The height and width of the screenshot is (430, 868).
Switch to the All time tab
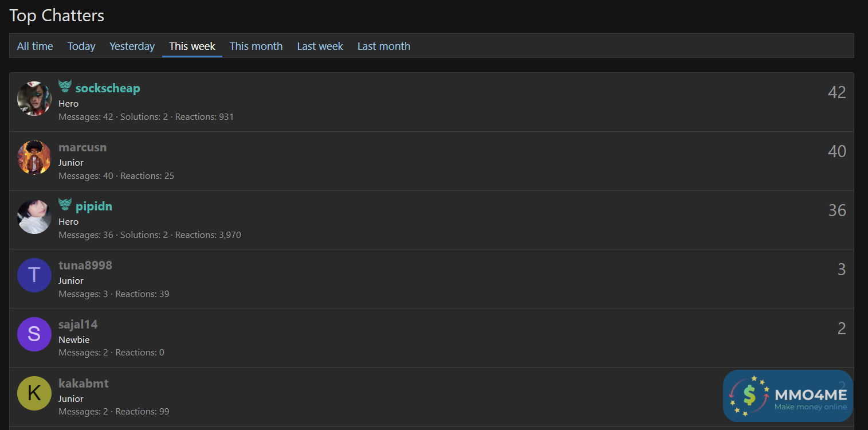35,46
